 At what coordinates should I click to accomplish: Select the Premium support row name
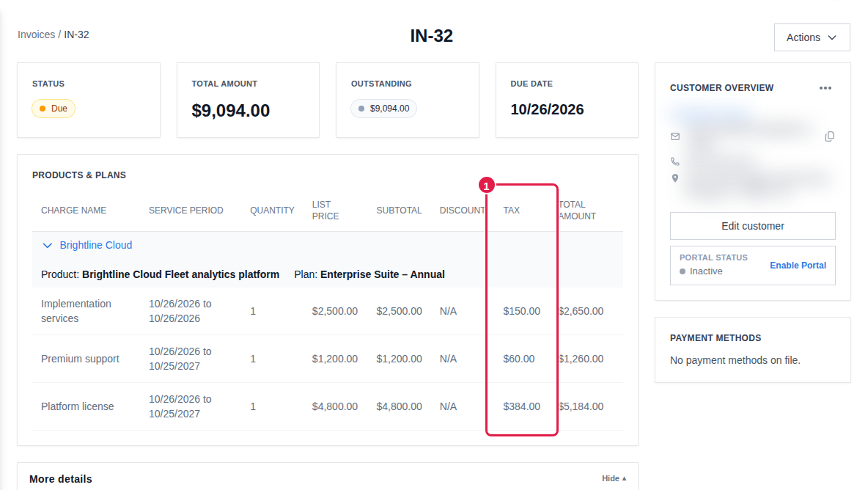(80, 359)
